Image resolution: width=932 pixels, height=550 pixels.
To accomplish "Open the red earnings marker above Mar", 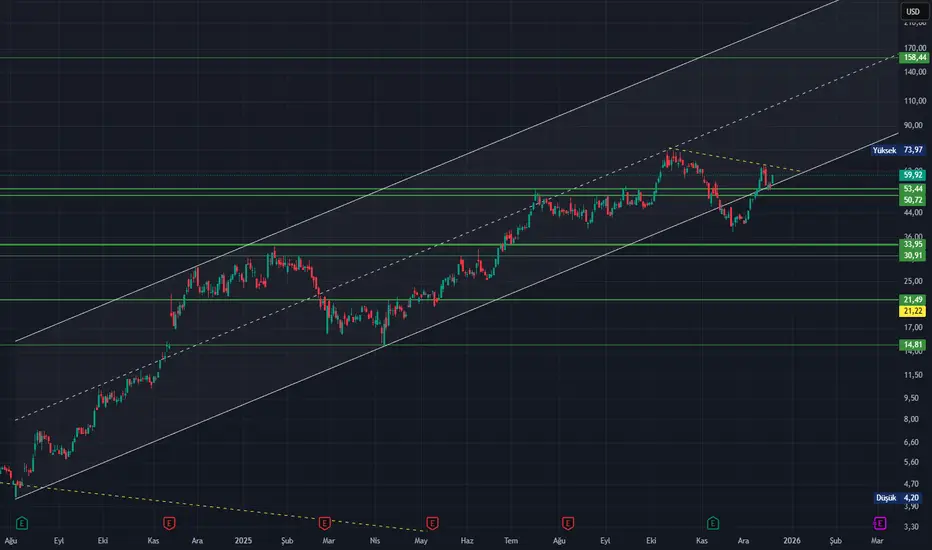I will [x=325, y=523].
